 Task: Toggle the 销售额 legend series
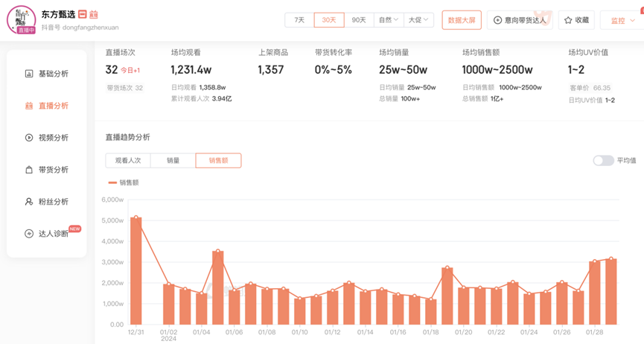[x=123, y=182]
